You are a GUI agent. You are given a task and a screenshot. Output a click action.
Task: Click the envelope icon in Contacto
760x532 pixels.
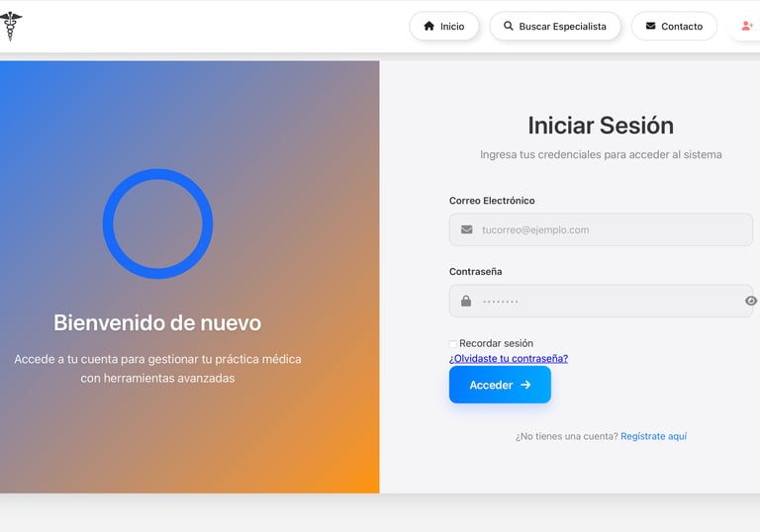click(x=650, y=26)
